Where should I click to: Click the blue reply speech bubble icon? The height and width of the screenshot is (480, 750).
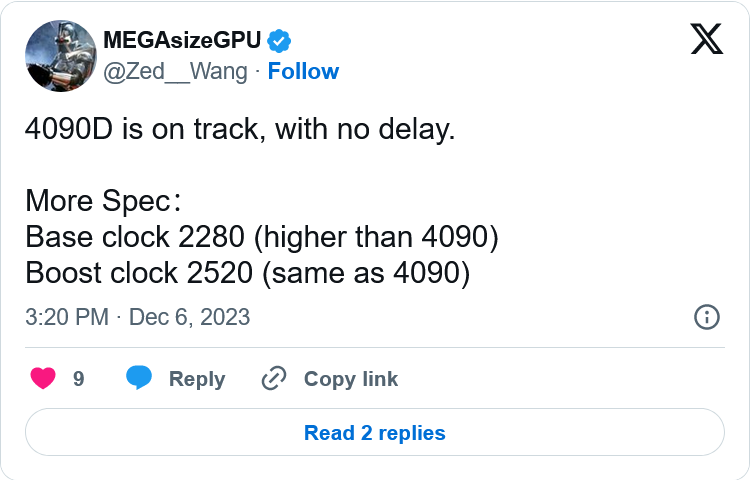click(x=139, y=379)
